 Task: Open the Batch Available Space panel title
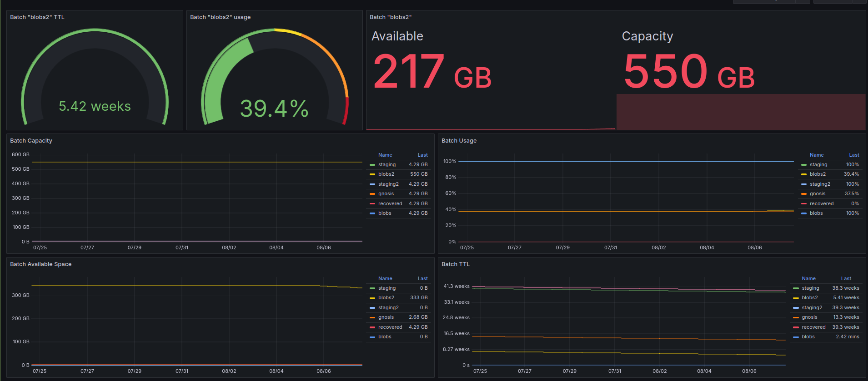(x=41, y=264)
